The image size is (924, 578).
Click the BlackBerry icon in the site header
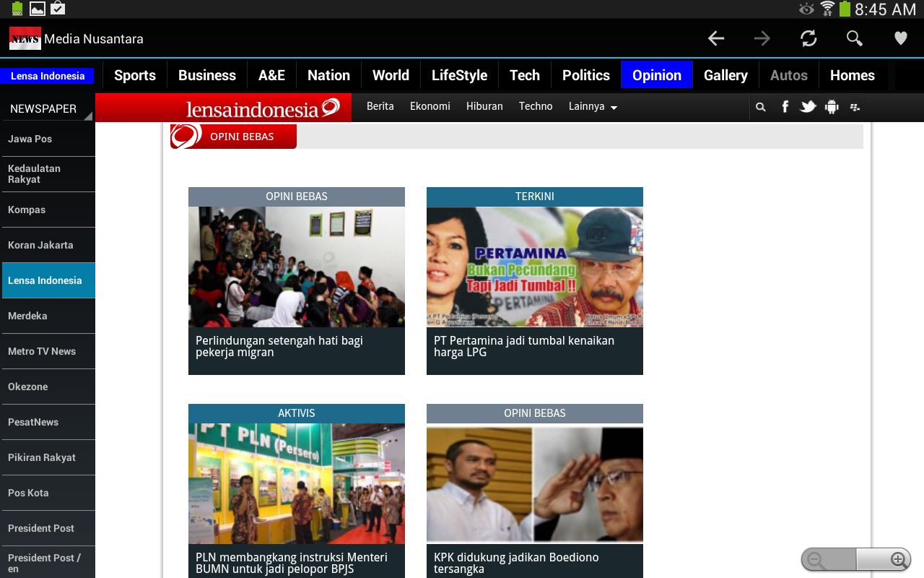click(x=855, y=107)
